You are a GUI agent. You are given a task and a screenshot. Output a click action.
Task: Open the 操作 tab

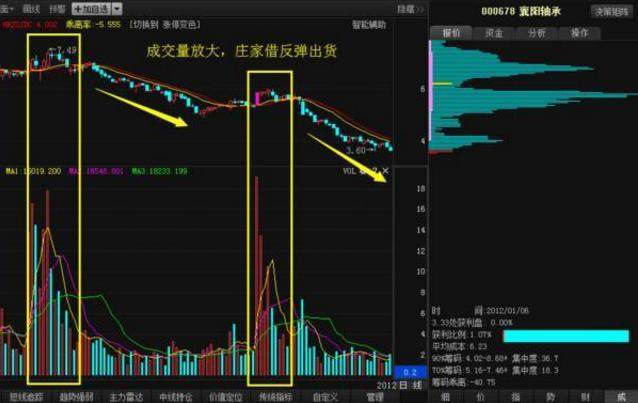579,33
